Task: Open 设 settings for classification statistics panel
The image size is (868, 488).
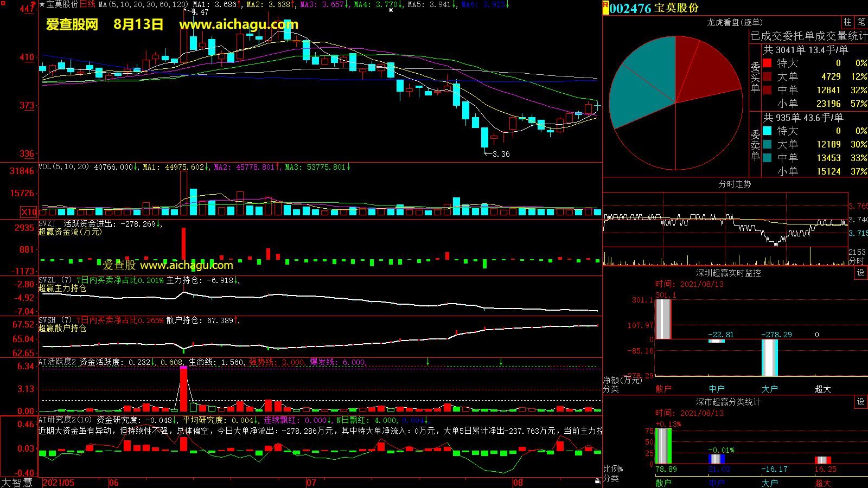Action: (x=861, y=402)
